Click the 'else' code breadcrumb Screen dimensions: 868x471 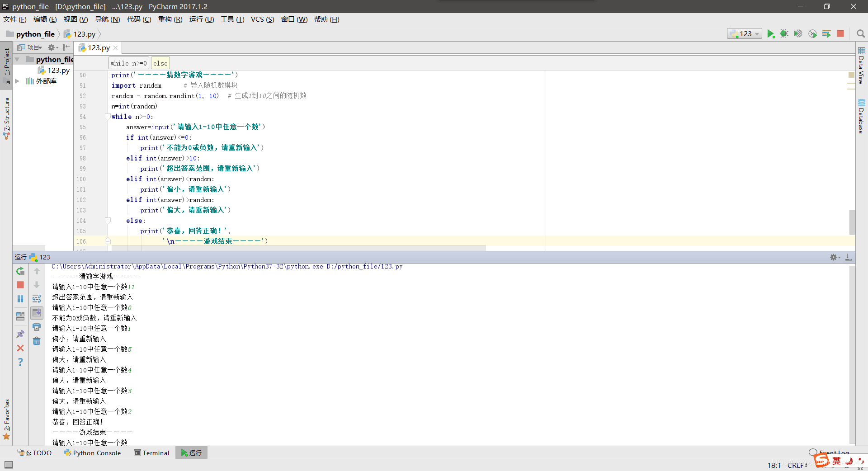160,63
